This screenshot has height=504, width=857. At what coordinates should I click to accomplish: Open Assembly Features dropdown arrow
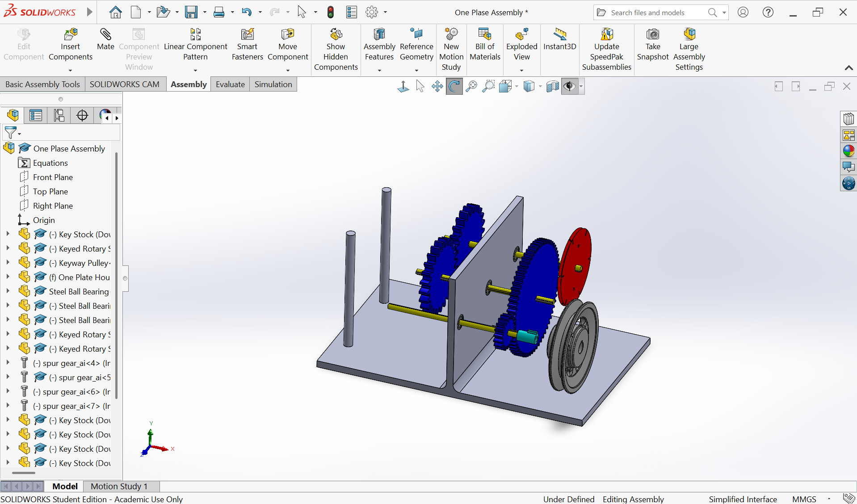(x=379, y=70)
